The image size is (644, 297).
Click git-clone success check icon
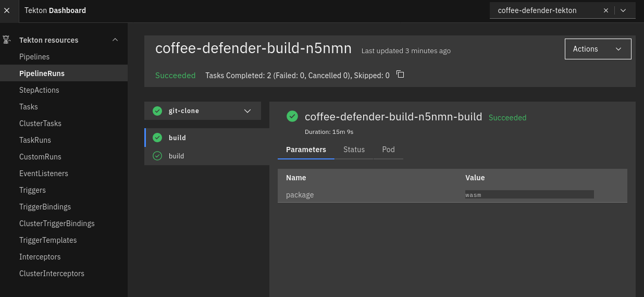(x=157, y=111)
